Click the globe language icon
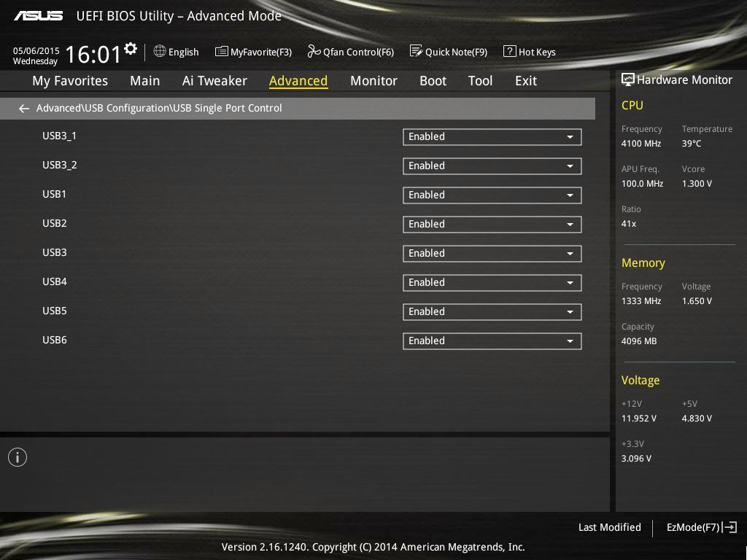The image size is (747, 560). (160, 52)
